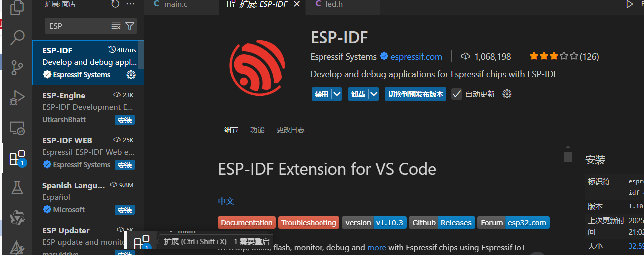Viewport: 644px width, 255px height.
Task: Click the version v1.10.3 badge
Action: point(374,223)
